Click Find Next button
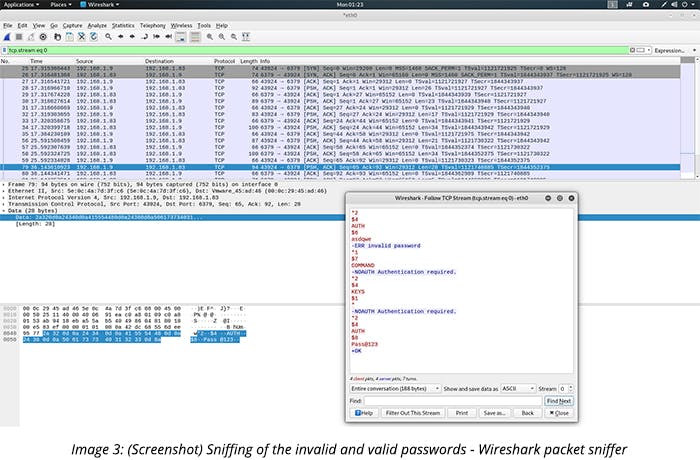Screen dimensions: 700x460 point(558,401)
